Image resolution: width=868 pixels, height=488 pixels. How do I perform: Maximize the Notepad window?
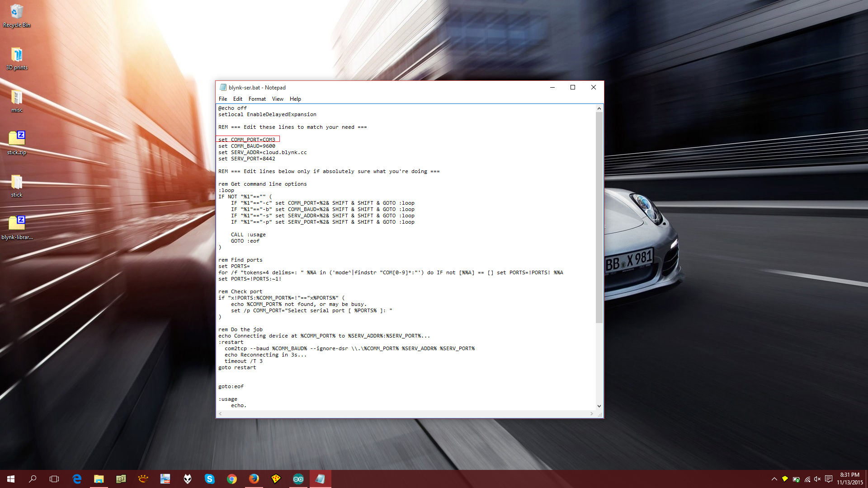coord(573,87)
